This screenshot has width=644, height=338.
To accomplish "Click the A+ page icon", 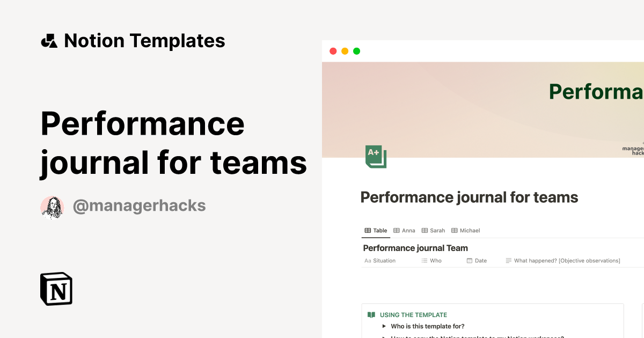I will coord(376,156).
